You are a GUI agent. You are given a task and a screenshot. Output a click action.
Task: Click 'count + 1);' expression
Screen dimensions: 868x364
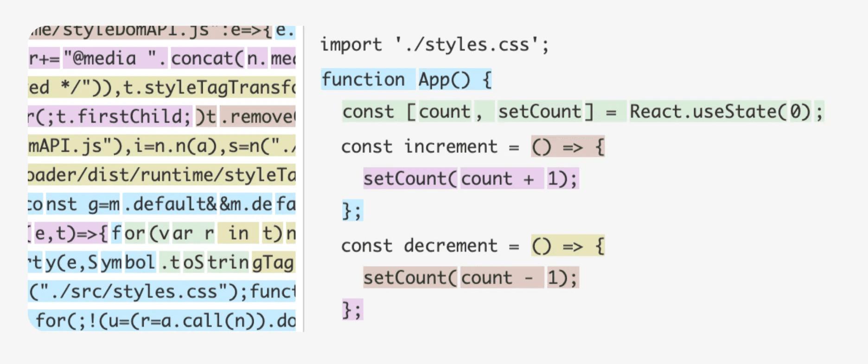point(519,179)
